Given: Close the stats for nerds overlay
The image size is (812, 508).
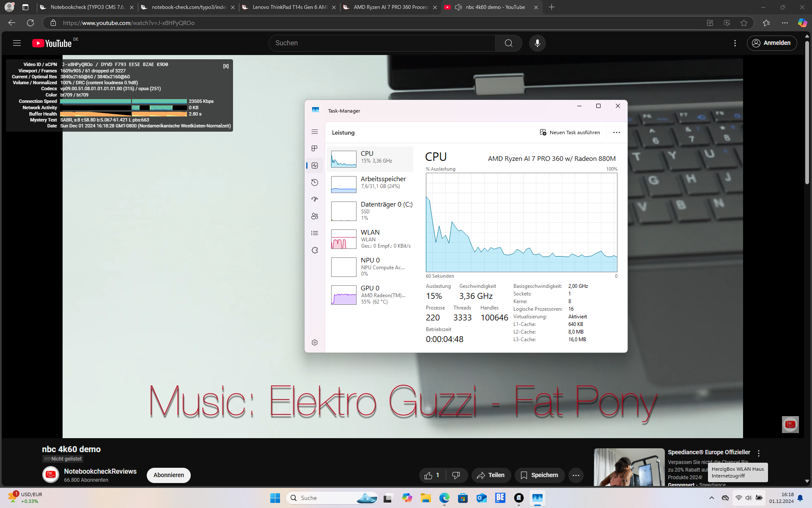Looking at the screenshot, I should [226, 66].
